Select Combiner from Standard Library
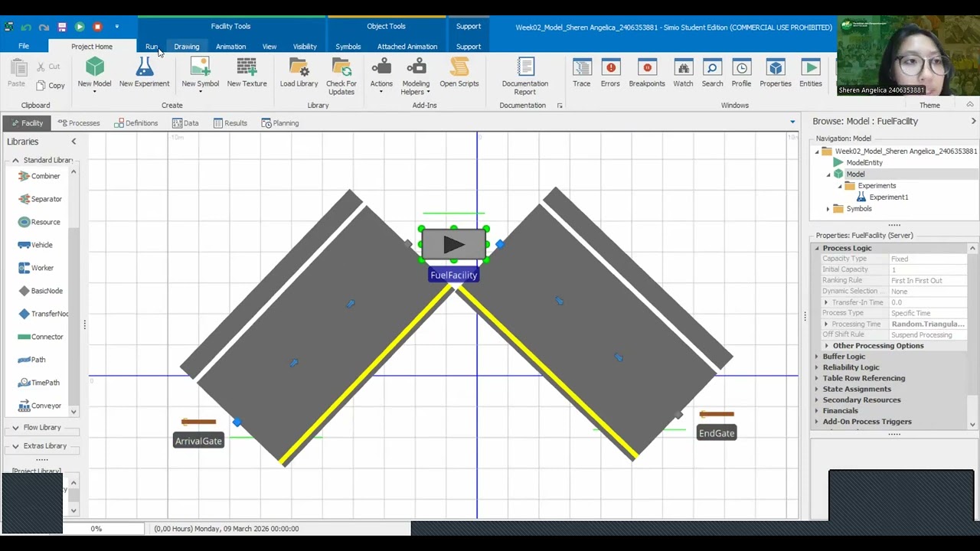 click(39, 176)
